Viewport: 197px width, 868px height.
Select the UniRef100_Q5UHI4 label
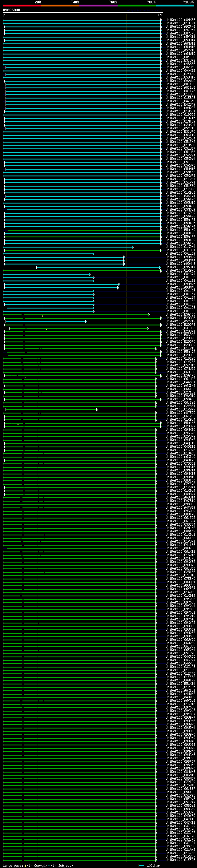click(180, 40)
